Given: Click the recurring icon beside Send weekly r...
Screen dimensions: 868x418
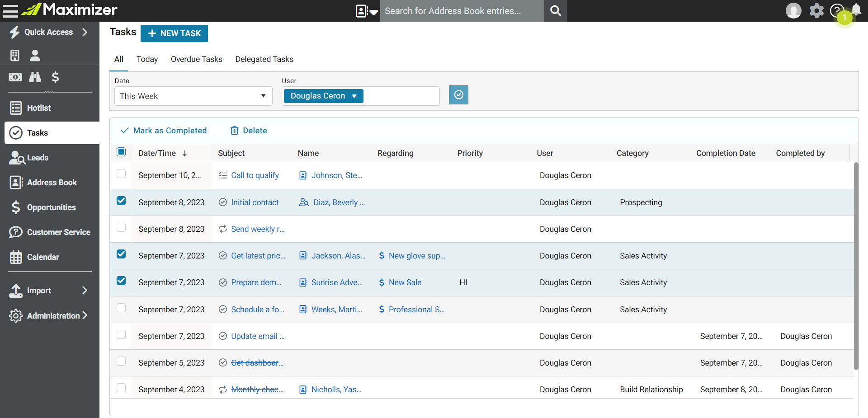Looking at the screenshot, I should coord(222,229).
